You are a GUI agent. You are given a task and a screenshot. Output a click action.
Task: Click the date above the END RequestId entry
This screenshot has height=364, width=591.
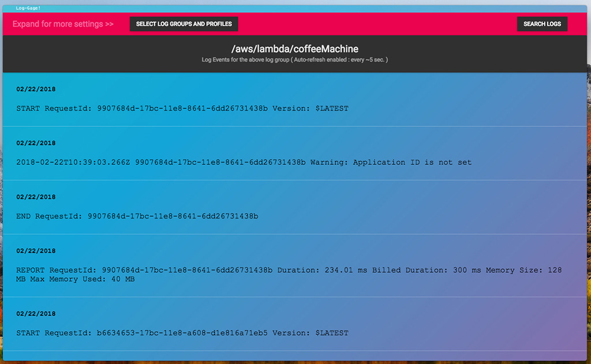click(36, 197)
